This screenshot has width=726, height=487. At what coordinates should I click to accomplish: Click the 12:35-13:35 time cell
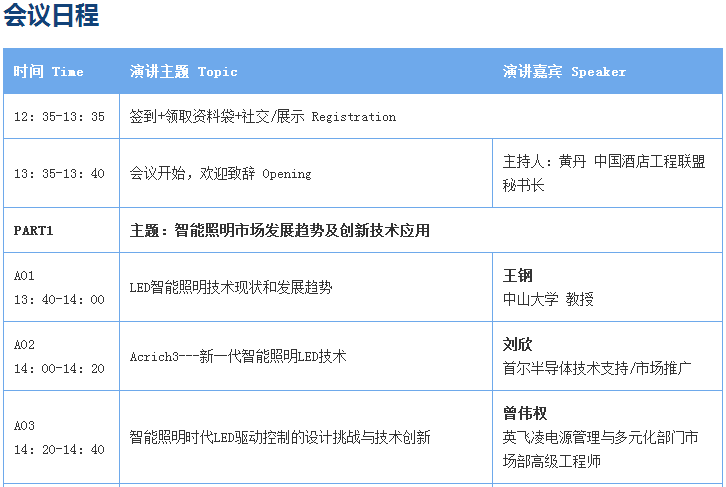59,117
